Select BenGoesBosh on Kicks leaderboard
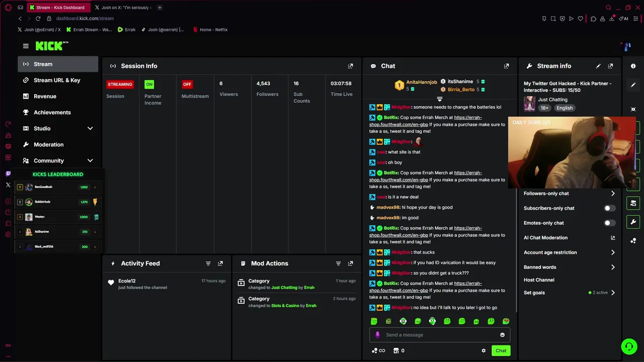Image resolution: width=644 pixels, height=362 pixels. [58, 187]
